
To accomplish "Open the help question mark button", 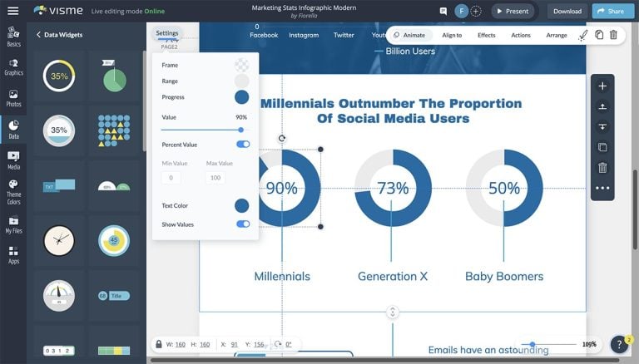I will pyautogui.click(x=620, y=344).
